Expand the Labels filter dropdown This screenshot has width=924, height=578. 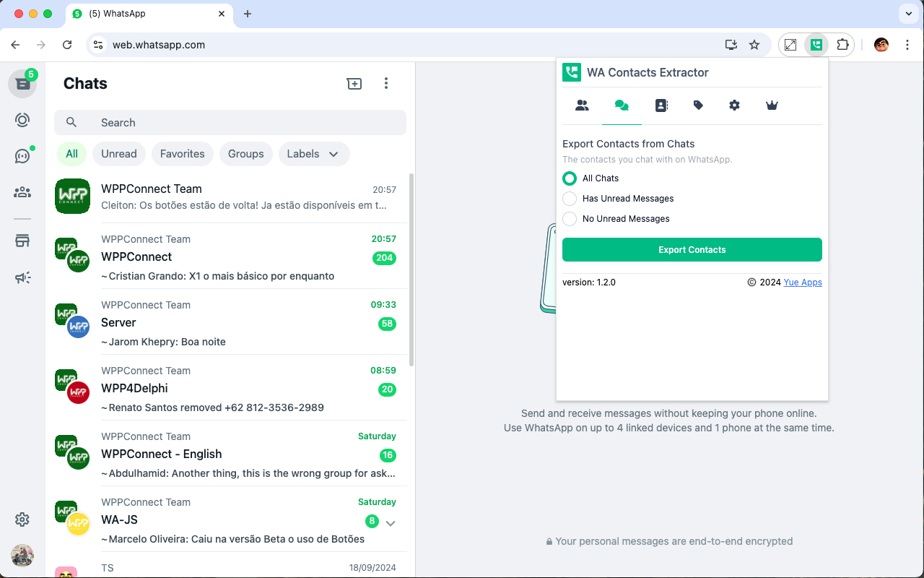[x=314, y=154]
